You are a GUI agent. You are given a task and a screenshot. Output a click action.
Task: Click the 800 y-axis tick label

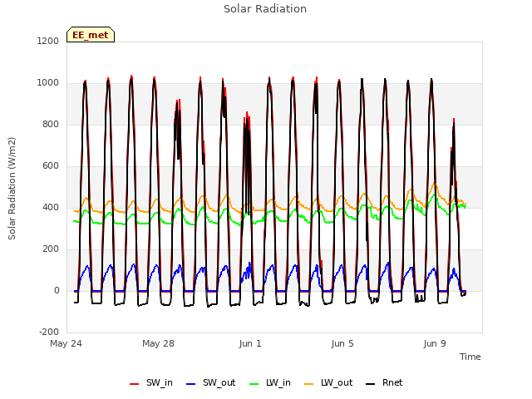coord(51,125)
